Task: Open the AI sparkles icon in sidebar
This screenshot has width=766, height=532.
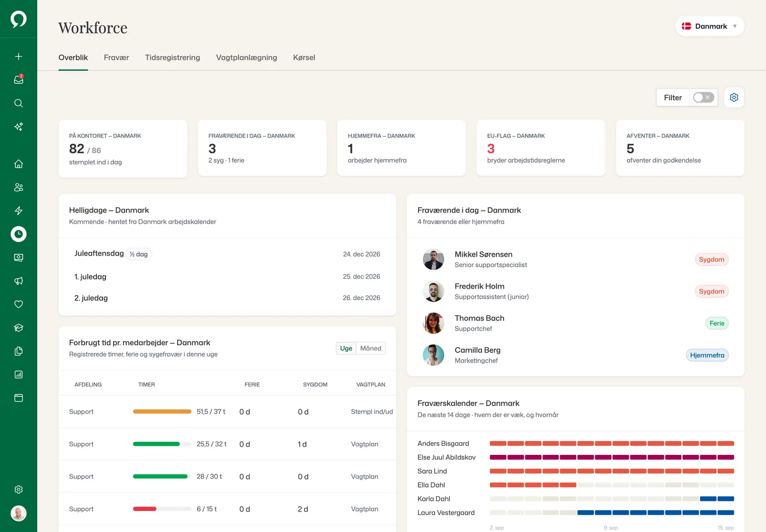Action: pyautogui.click(x=19, y=126)
